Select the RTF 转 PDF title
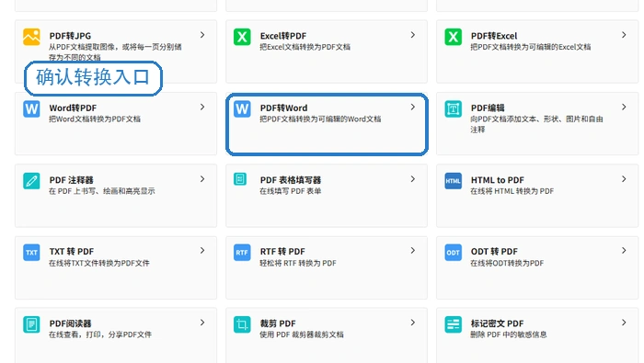Screen dimensions: 644x363 click(282, 252)
